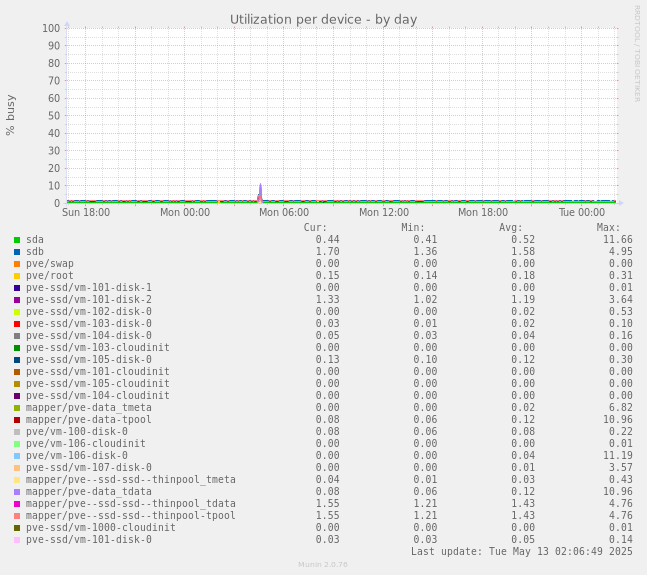The width and height of the screenshot is (647, 575).
Task: Click sdb current value 1.70
Action: click(328, 252)
